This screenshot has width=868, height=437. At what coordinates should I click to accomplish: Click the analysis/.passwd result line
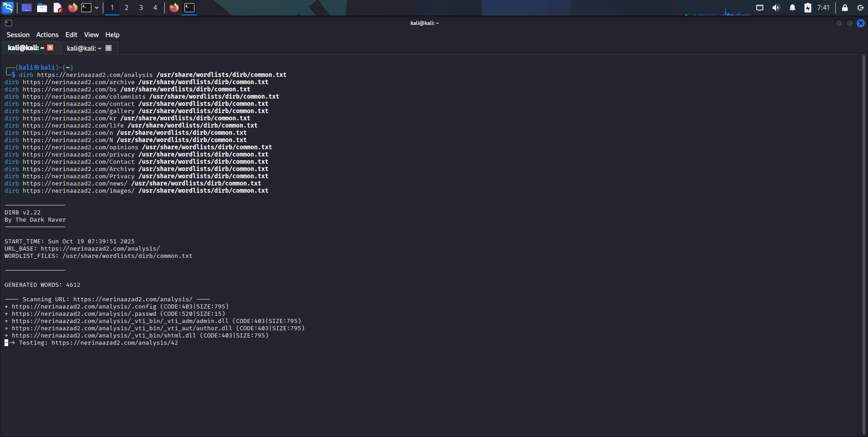coord(115,314)
